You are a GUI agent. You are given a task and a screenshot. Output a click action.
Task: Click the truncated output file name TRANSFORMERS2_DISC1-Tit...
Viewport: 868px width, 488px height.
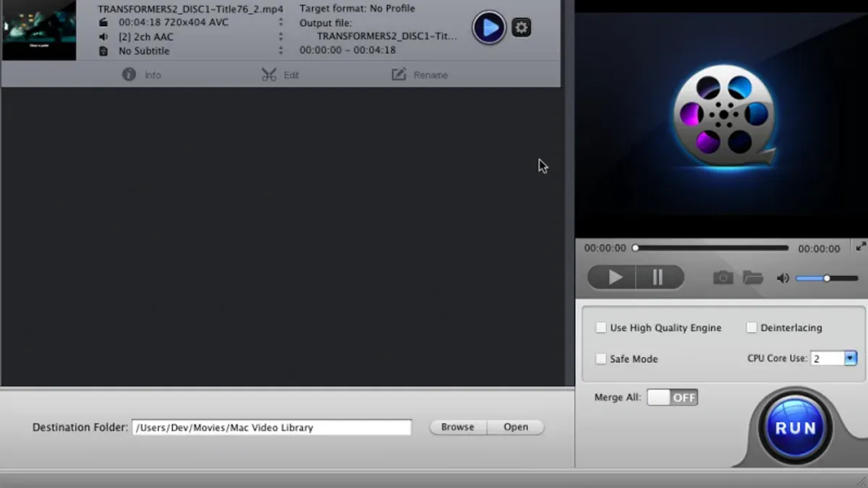click(x=387, y=36)
